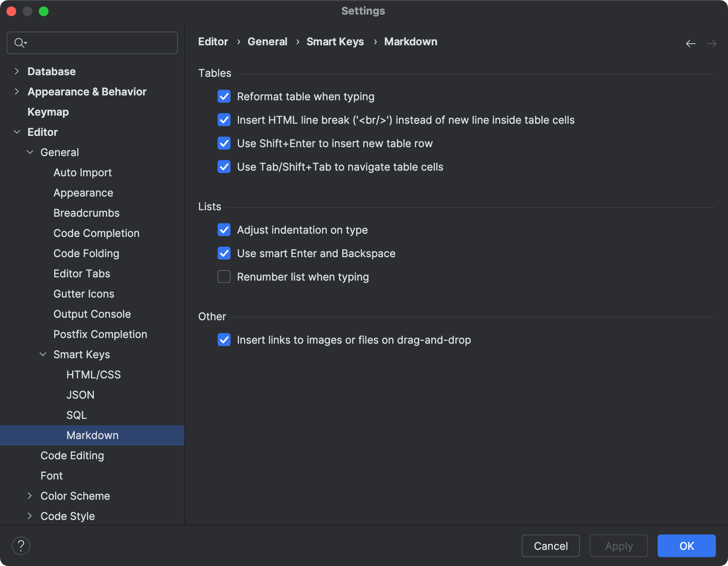
Task: Expand the Color Scheme node
Action: coord(30,496)
